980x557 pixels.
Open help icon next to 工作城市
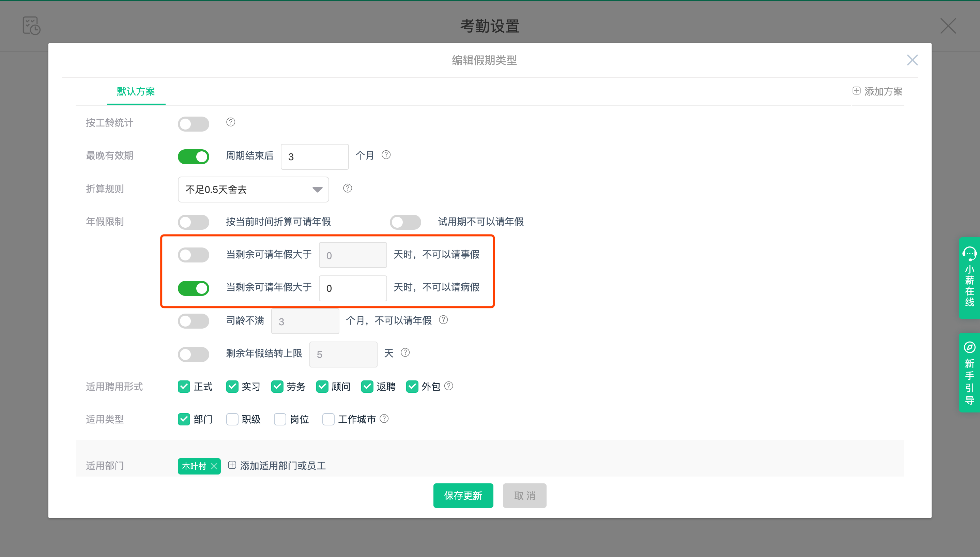click(x=384, y=419)
